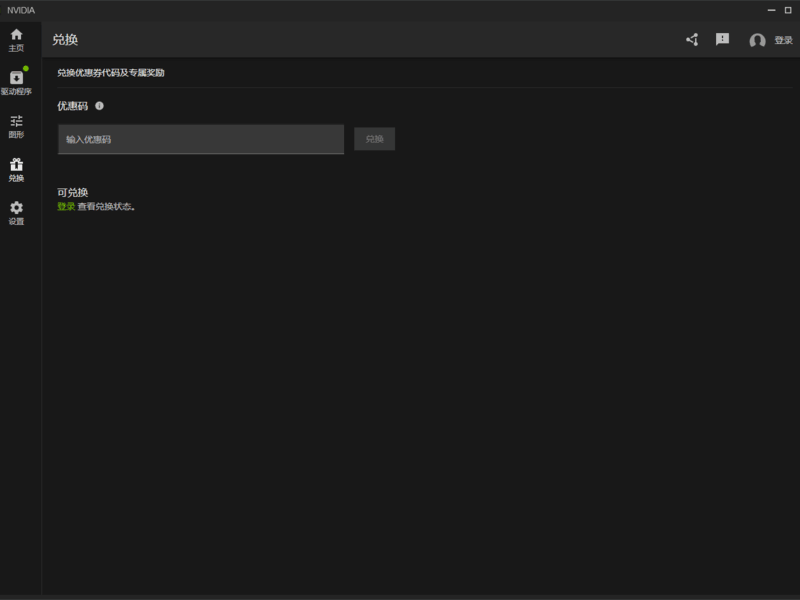Screen dimensions: 800x600
Task: Click the share icon in header
Action: [x=692, y=39]
